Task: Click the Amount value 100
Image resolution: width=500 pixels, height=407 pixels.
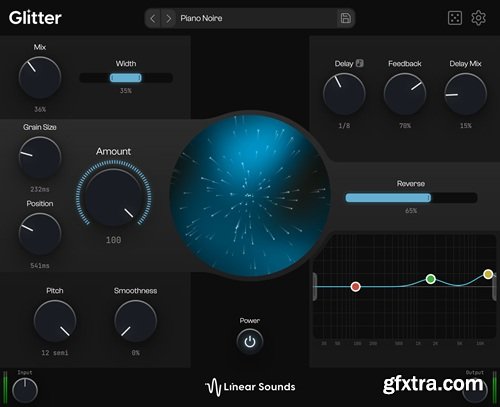Action: [113, 240]
